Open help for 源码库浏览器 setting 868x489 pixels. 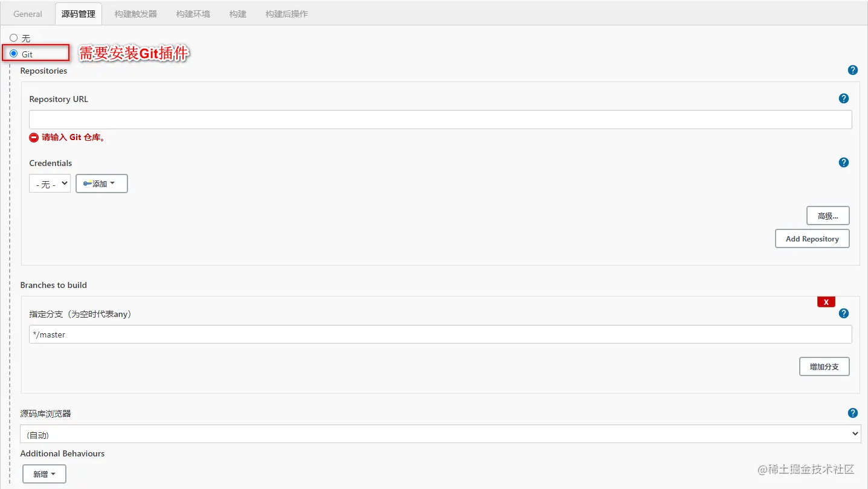[852, 413]
